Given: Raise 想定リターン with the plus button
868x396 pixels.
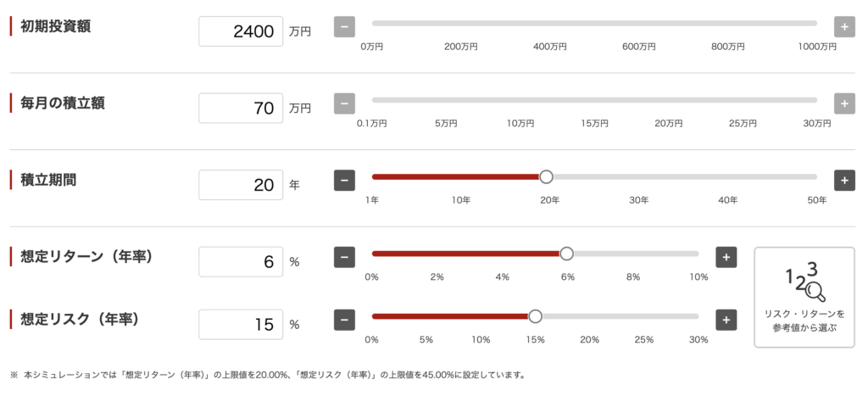Looking at the screenshot, I should (726, 257).
